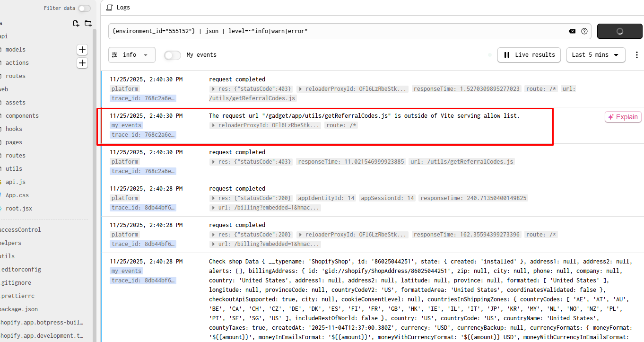Add a new model with the plus icon
The image size is (644, 342).
click(82, 50)
